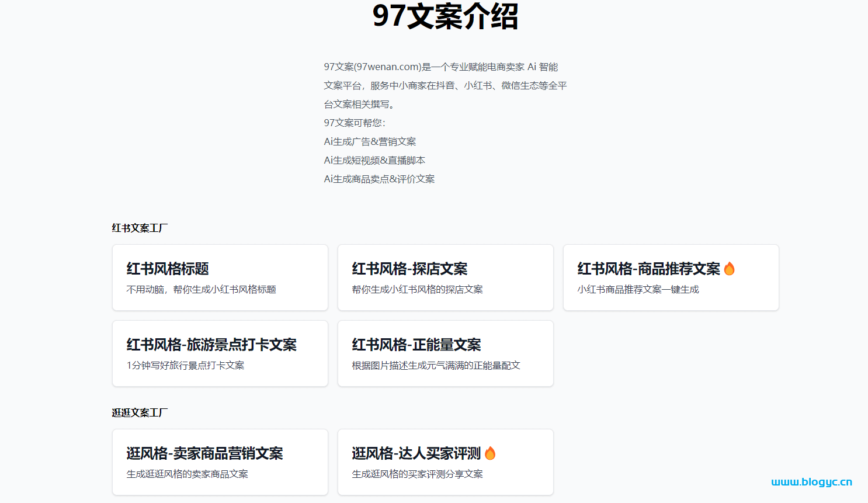Screen dimensions: 868x503
Task: Click the 逛逛文案工厂 section heading
Action: pyautogui.click(x=140, y=412)
